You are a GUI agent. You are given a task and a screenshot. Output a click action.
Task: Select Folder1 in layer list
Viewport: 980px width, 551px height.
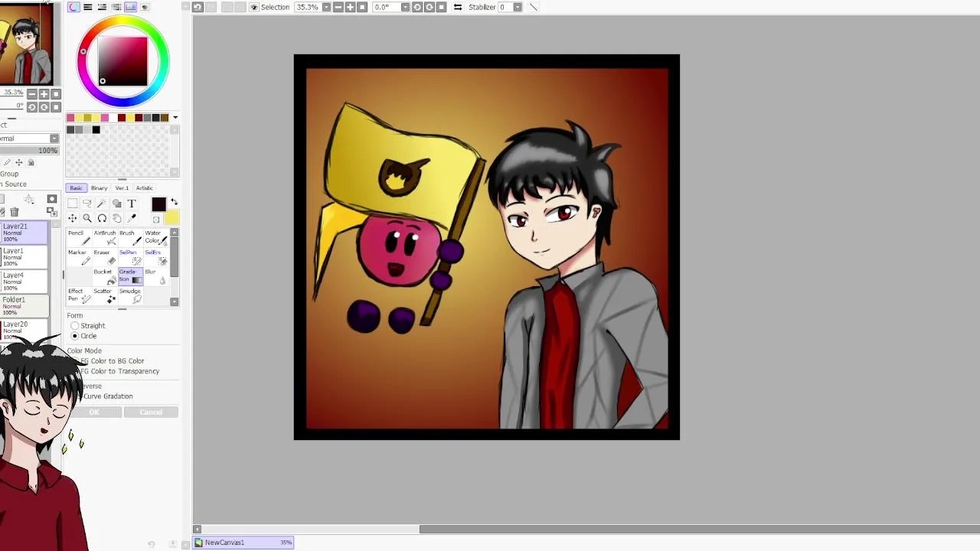[x=24, y=306]
